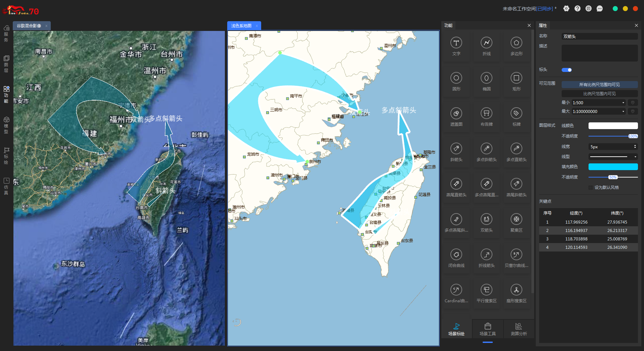Select the 折线箭头 polyline arrow tool
The height and width of the screenshot is (351, 644).
(x=486, y=258)
